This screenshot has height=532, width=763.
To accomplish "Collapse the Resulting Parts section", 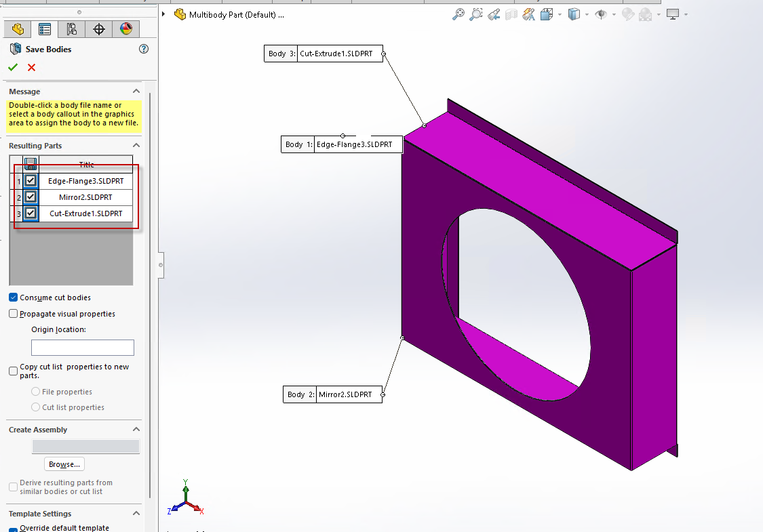I will pyautogui.click(x=136, y=145).
